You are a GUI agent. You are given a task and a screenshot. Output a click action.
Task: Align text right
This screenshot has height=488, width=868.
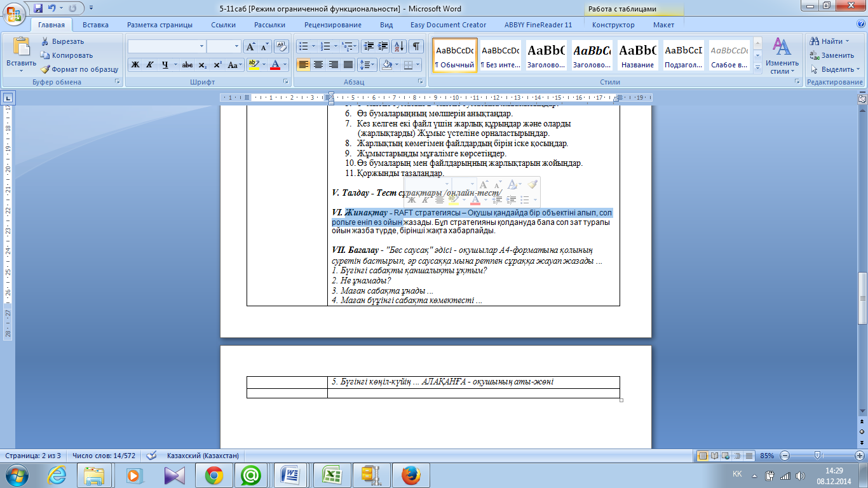(x=333, y=65)
